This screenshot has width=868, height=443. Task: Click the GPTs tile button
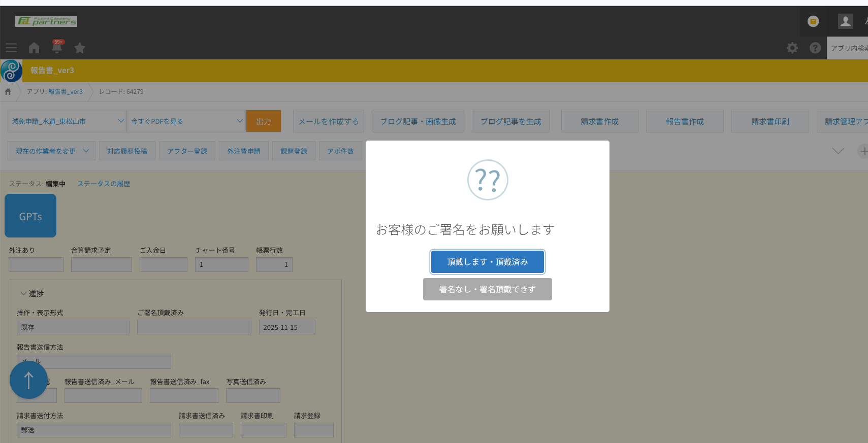click(30, 216)
